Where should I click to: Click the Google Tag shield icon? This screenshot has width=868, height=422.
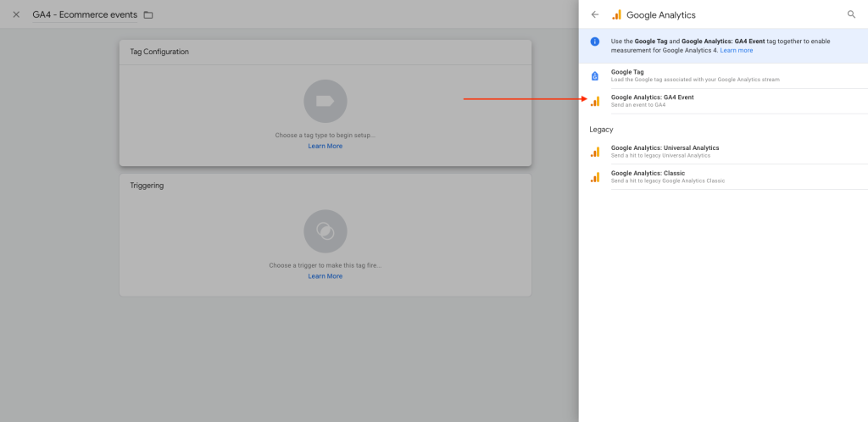coord(595,75)
